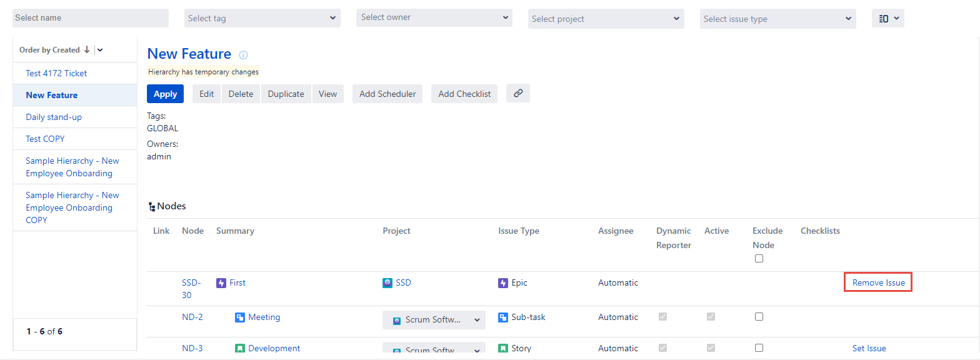Check Exclude Node box for ND-2 Meeting row
This screenshot has width=980, height=360.
tap(759, 317)
